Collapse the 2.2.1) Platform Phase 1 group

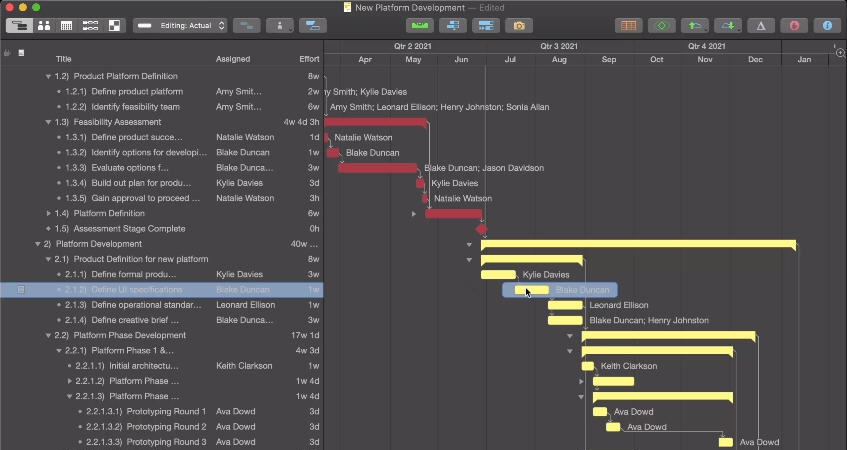pos(59,351)
